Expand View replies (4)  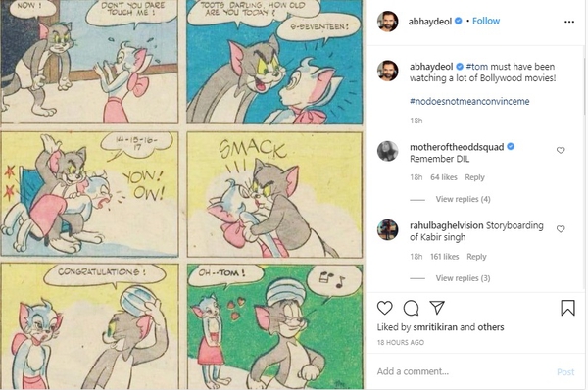[x=463, y=199]
